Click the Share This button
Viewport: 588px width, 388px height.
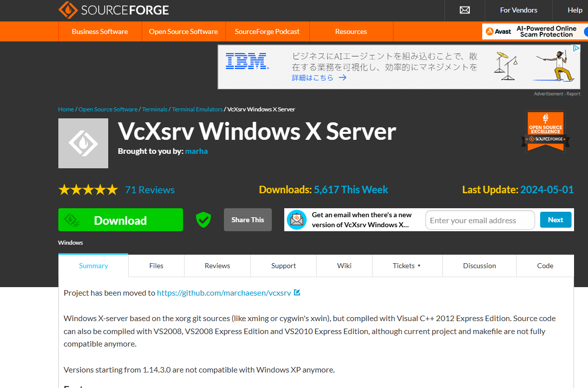(x=248, y=220)
